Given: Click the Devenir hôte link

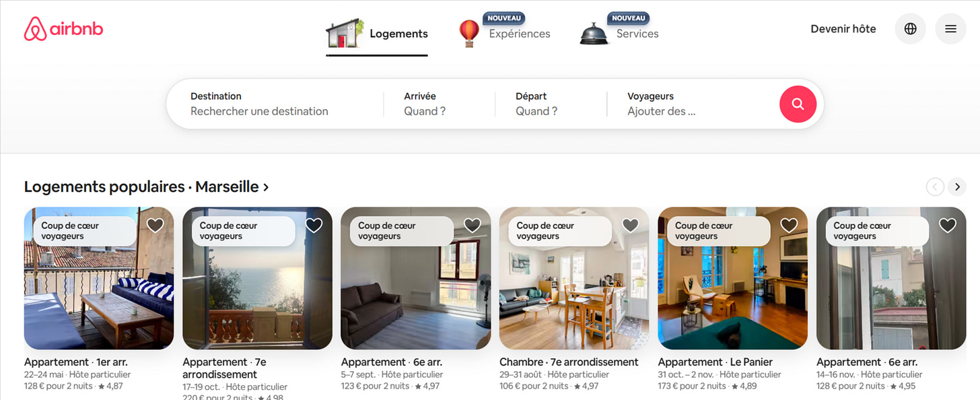Looking at the screenshot, I should tap(843, 29).
